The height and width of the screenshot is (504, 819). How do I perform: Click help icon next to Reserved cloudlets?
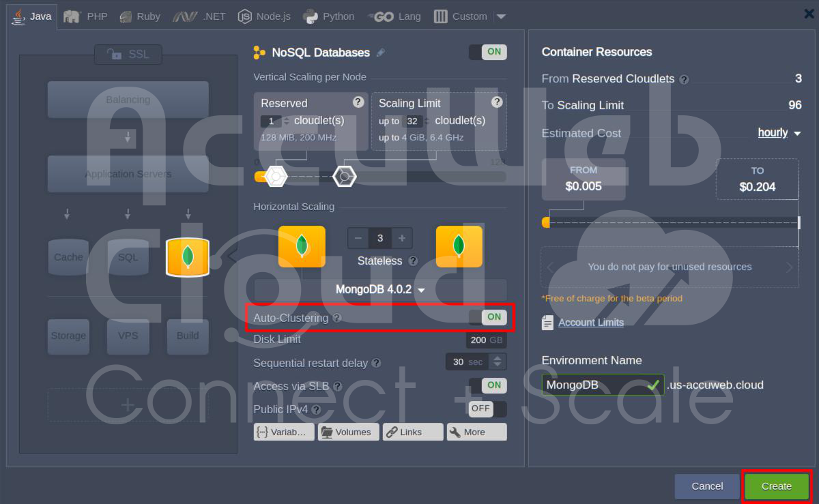click(x=358, y=102)
